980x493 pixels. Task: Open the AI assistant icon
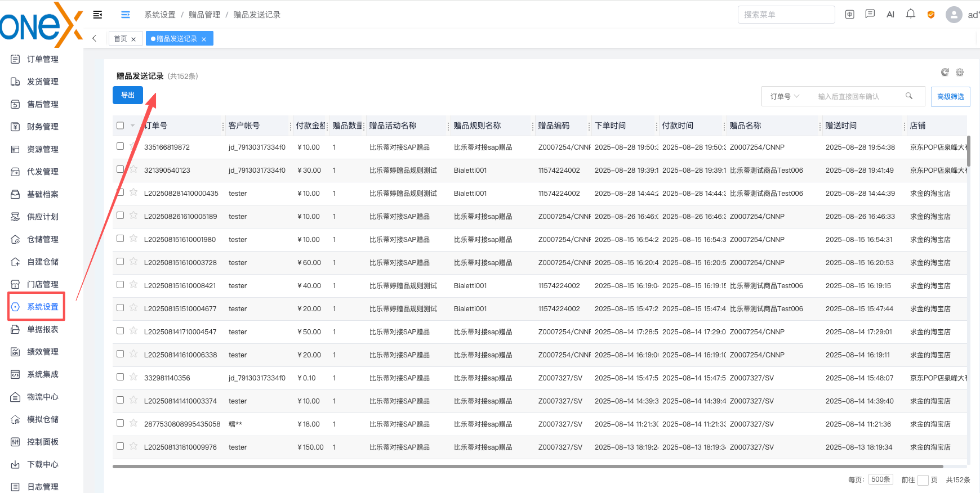[x=890, y=15]
